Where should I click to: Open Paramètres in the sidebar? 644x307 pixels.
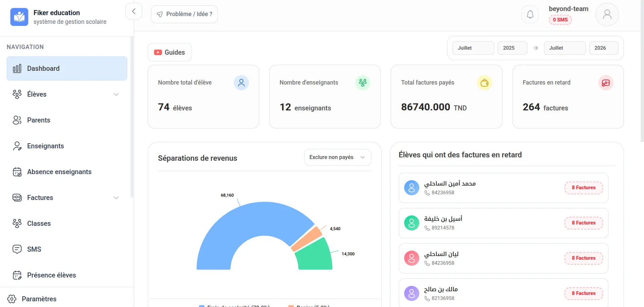[x=39, y=299]
